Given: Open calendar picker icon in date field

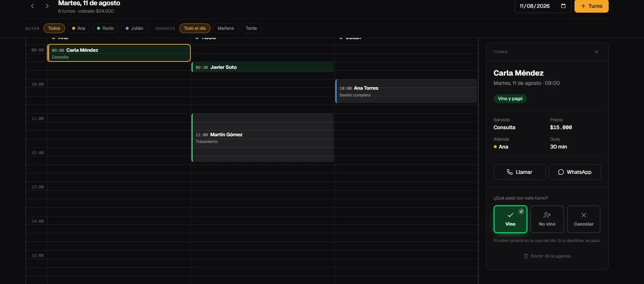Looking at the screenshot, I should point(563,6).
